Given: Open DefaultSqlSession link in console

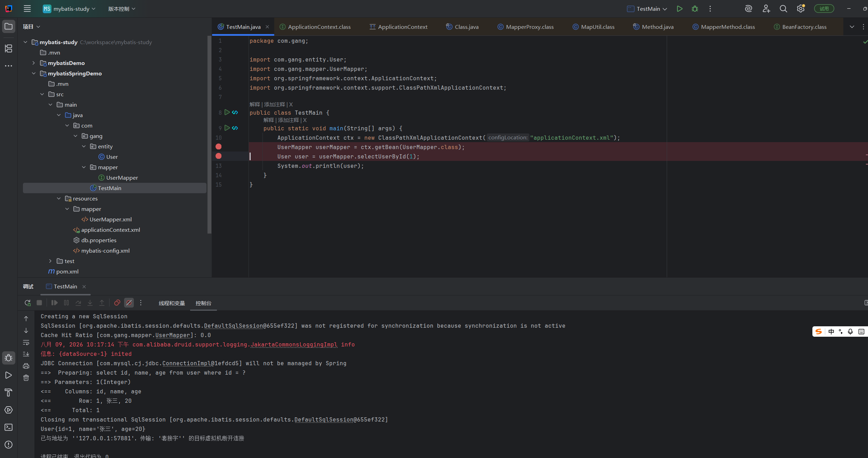Looking at the screenshot, I should tap(234, 326).
